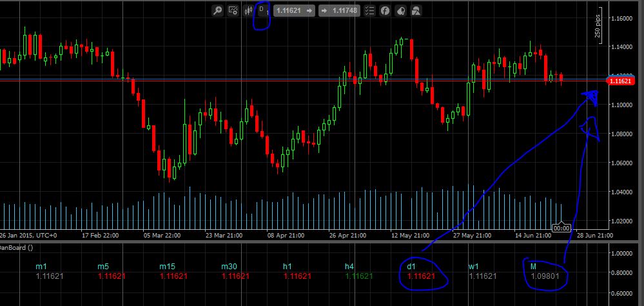Click the zoom magnifier icon in toolbar
This screenshot has height=306, width=644.
click(218, 10)
